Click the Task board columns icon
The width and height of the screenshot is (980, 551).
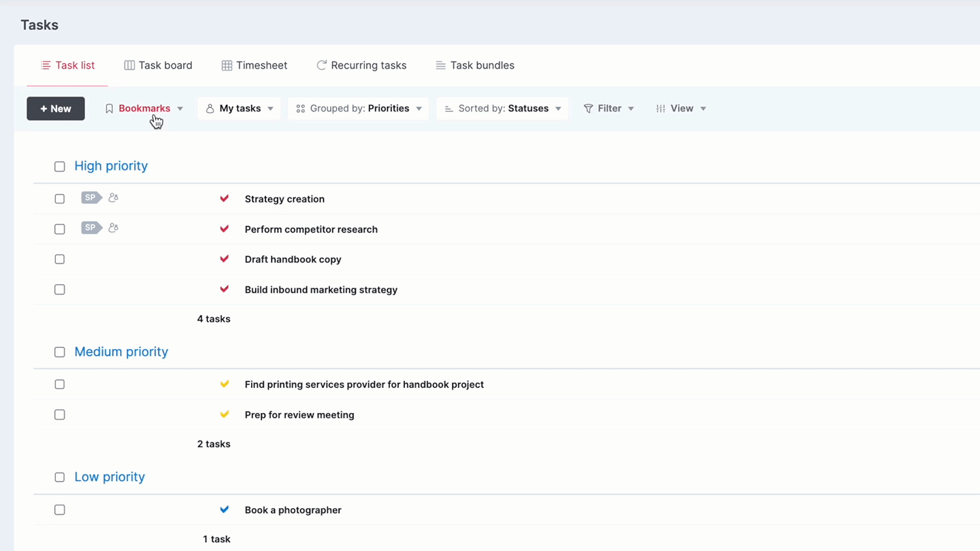pyautogui.click(x=129, y=65)
